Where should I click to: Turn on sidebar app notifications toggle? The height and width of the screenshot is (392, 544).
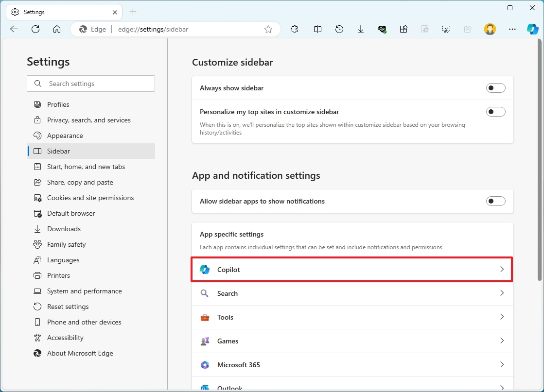[495, 201]
